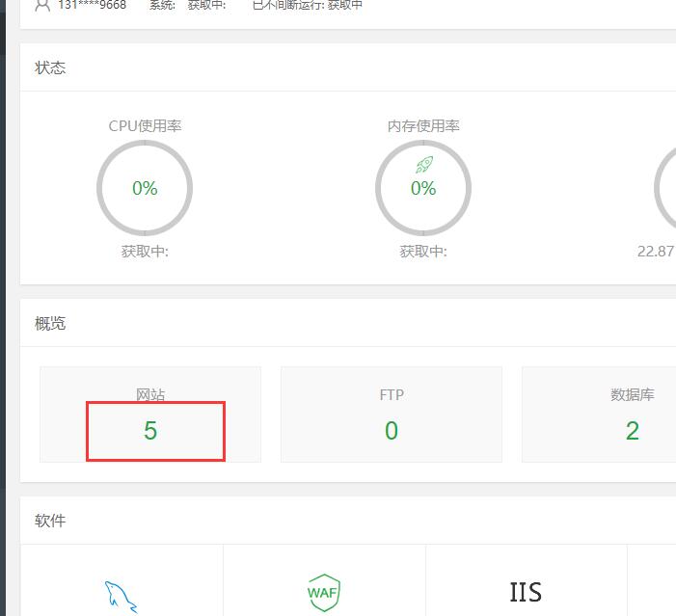Click the 状态 section heading

tap(50, 67)
